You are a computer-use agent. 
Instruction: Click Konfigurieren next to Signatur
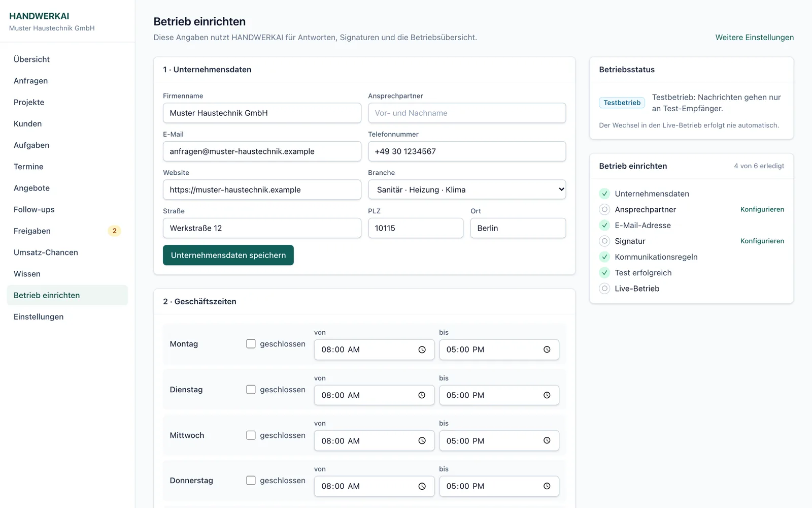tap(762, 241)
